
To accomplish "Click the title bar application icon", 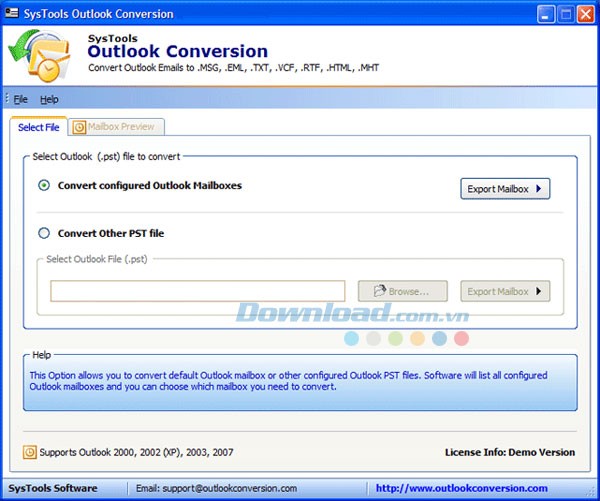I will tap(12, 13).
